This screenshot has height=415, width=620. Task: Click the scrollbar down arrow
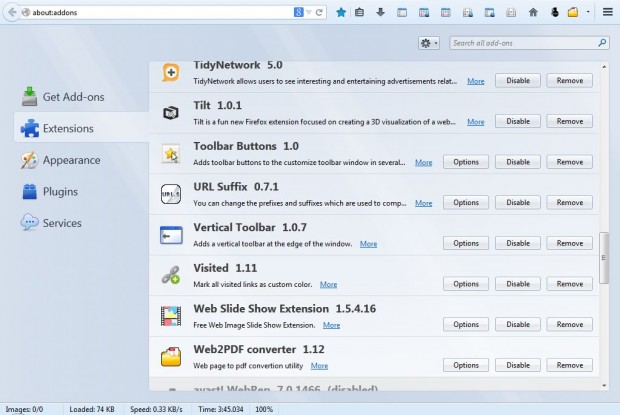pyautogui.click(x=604, y=386)
